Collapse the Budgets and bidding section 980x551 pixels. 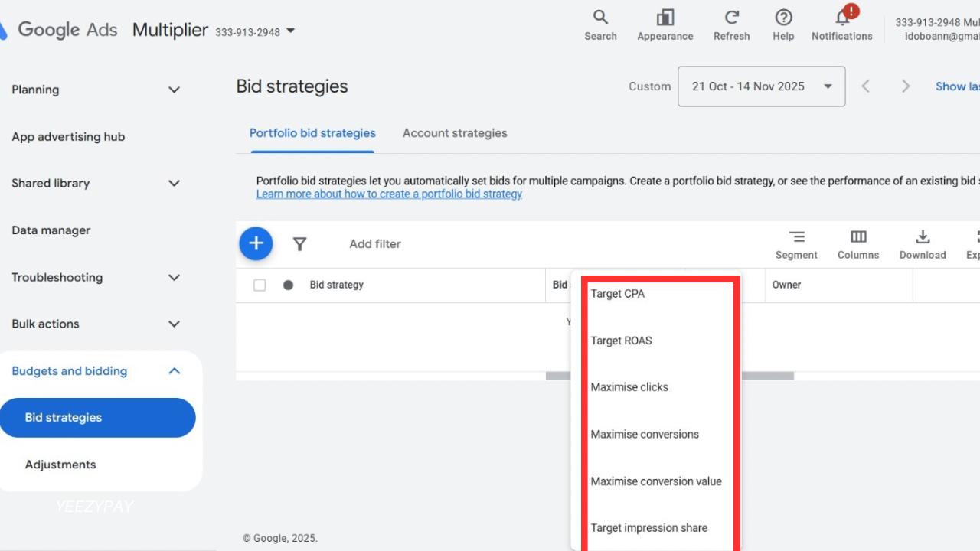(174, 371)
